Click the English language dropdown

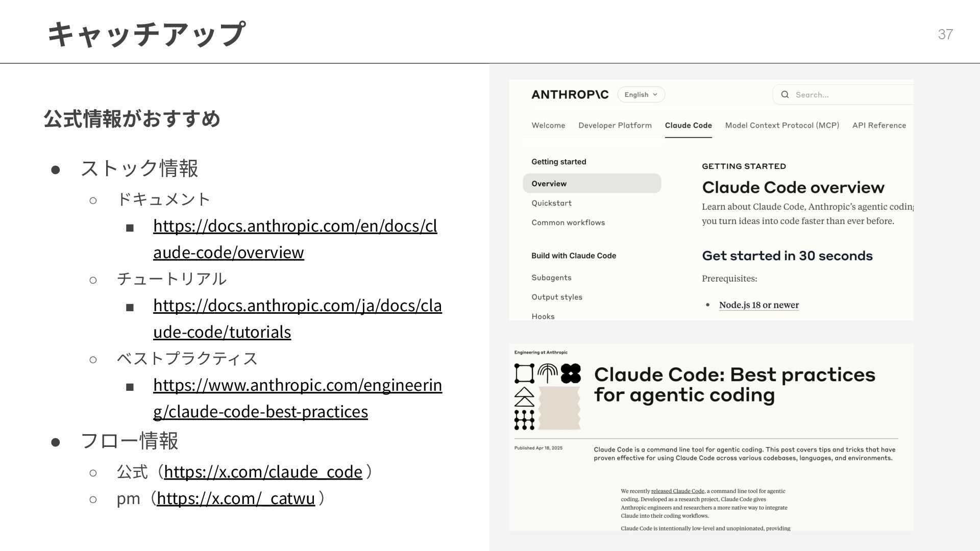pos(641,94)
